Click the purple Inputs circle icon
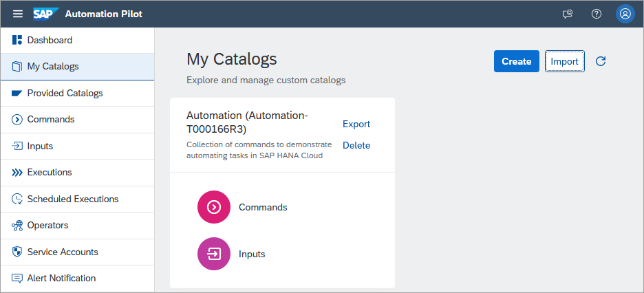This screenshot has width=644, height=293. [x=213, y=254]
